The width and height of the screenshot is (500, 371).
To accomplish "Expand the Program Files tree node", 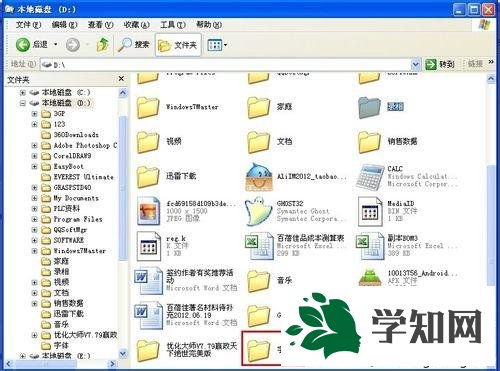I will point(34,219).
